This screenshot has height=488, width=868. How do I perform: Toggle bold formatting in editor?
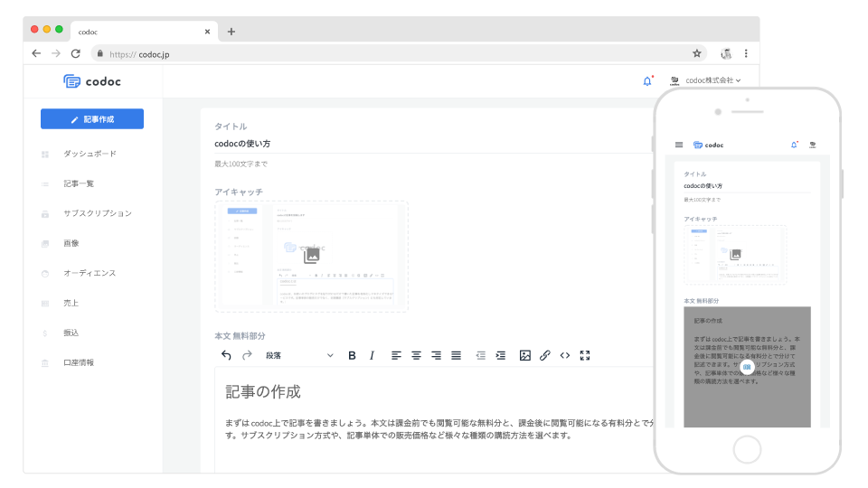click(x=352, y=355)
